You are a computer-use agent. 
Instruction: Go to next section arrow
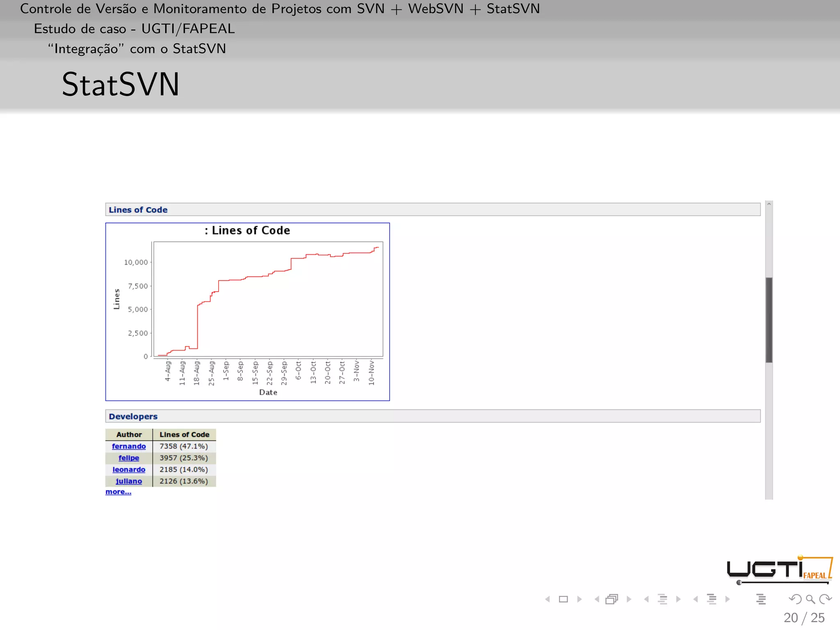(x=728, y=599)
